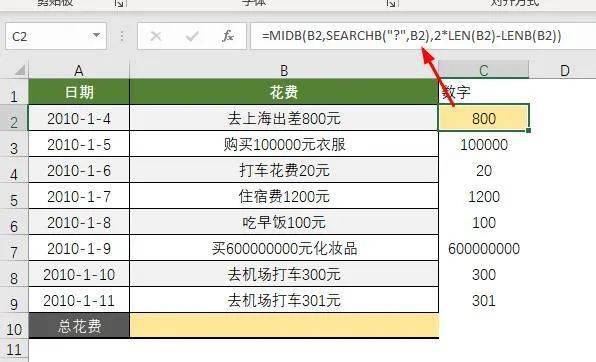Confirm formula with the checkmark icon
The height and width of the screenshot is (362, 596).
tap(192, 37)
